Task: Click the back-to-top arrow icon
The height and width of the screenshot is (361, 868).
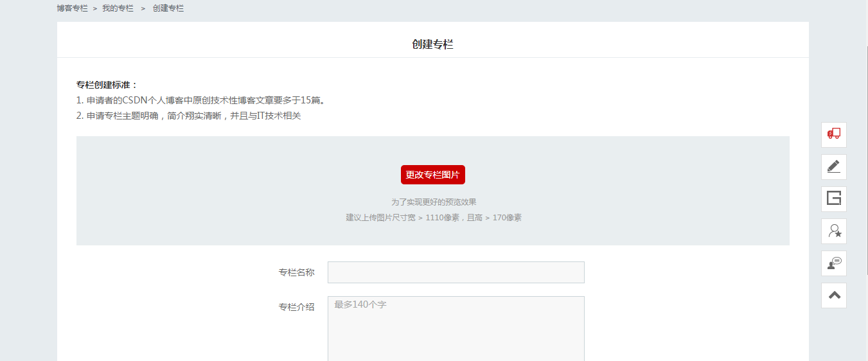Action: [834, 295]
